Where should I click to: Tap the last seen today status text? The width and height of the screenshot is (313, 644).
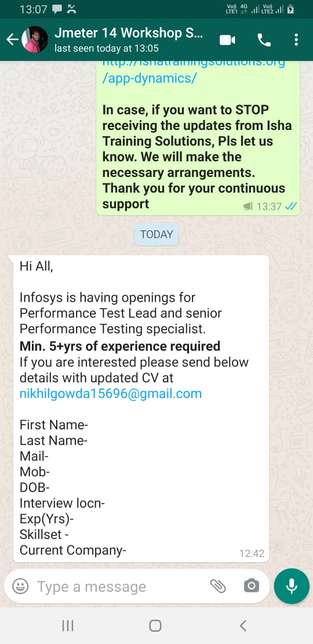106,49
